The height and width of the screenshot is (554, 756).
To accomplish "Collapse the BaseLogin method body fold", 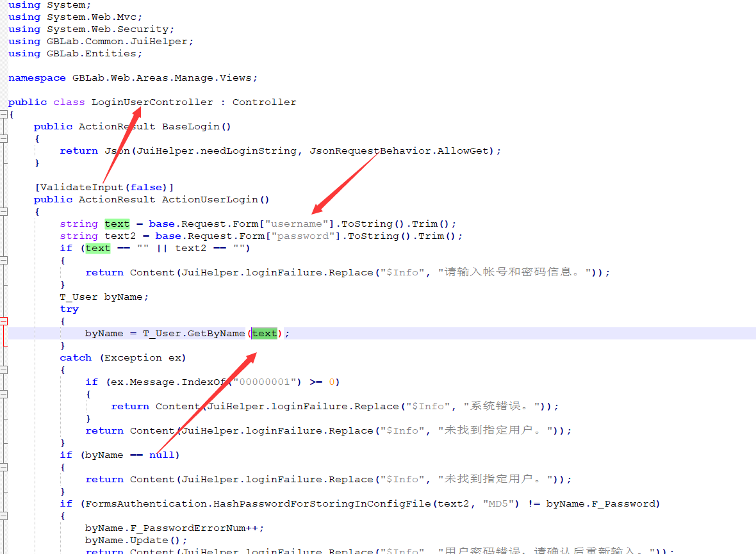I will click(4, 138).
